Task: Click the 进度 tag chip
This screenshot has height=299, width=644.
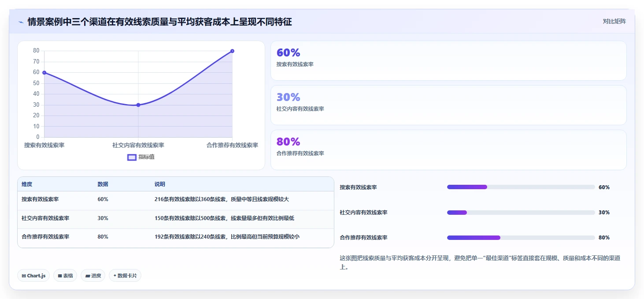Action: [x=93, y=276]
